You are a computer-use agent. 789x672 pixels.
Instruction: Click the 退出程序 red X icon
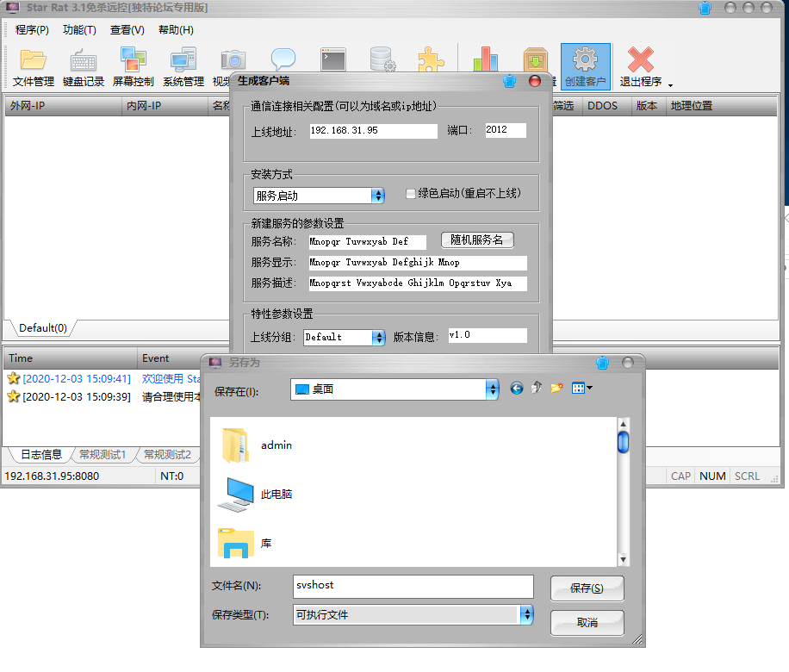click(x=641, y=59)
